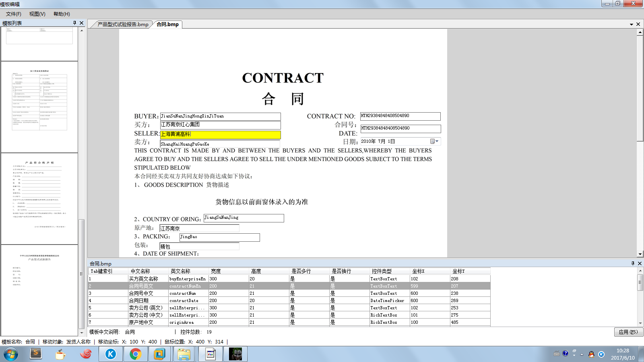Screen dimensions: 644x362
Task: Click the Tab键索引 column header
Action: 108,271
